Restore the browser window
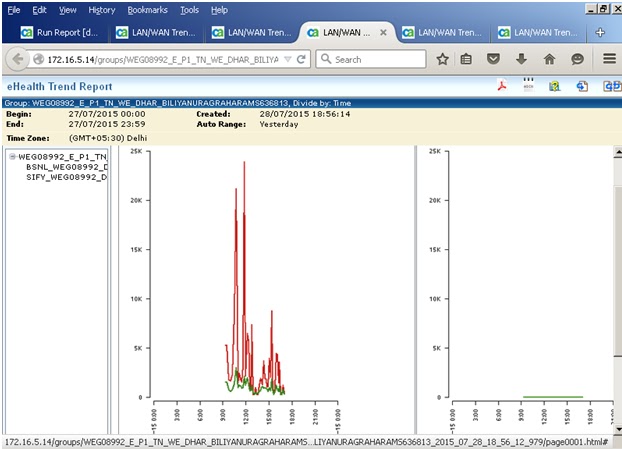 point(603,9)
